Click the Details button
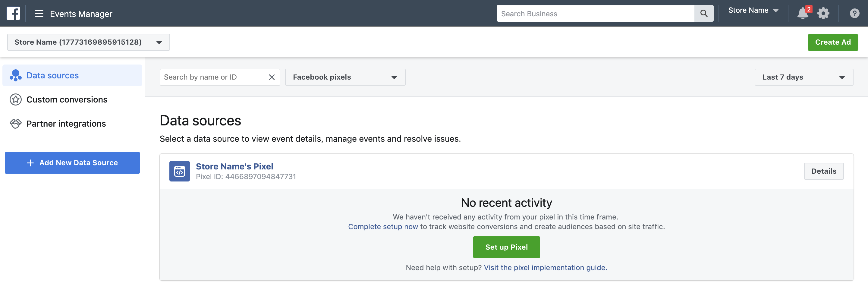Screen dimensions: 868x287 coord(823,171)
